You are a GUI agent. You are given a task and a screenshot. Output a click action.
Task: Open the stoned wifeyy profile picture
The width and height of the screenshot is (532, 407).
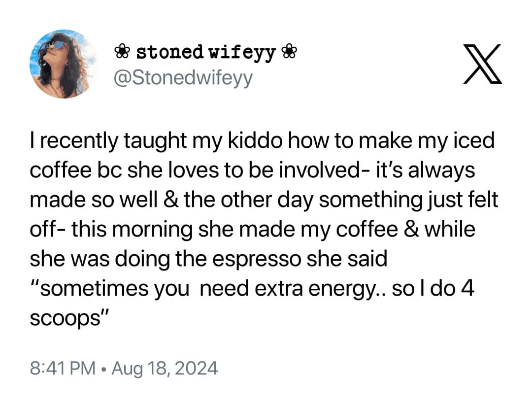pos(64,64)
